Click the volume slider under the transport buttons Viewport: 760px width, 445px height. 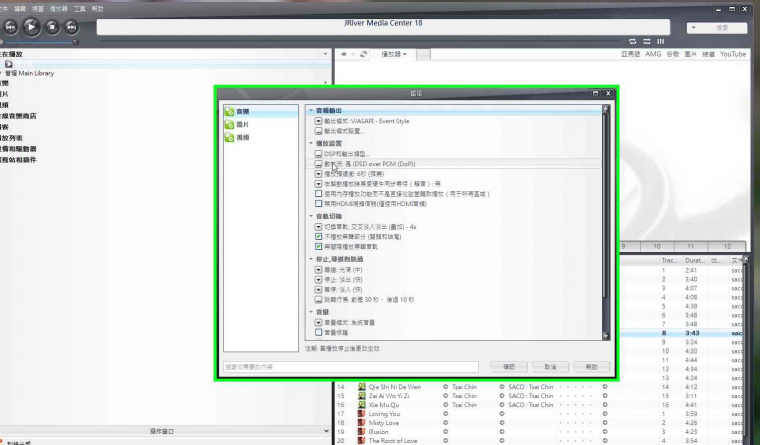click(38, 42)
